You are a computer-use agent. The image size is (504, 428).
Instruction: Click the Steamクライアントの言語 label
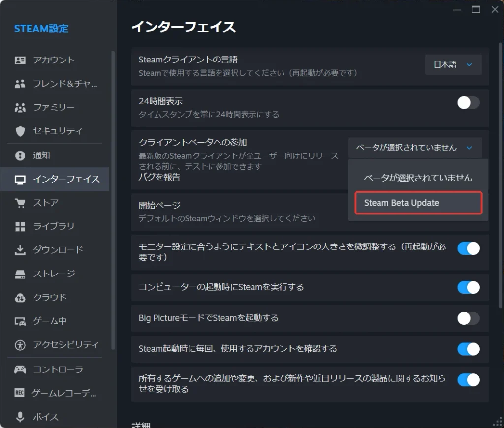click(x=188, y=60)
